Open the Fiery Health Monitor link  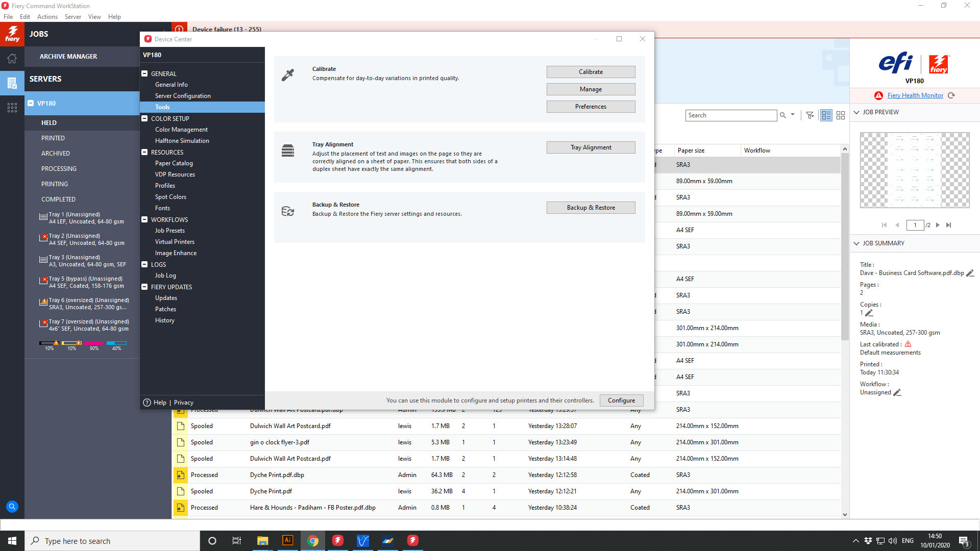915,95
